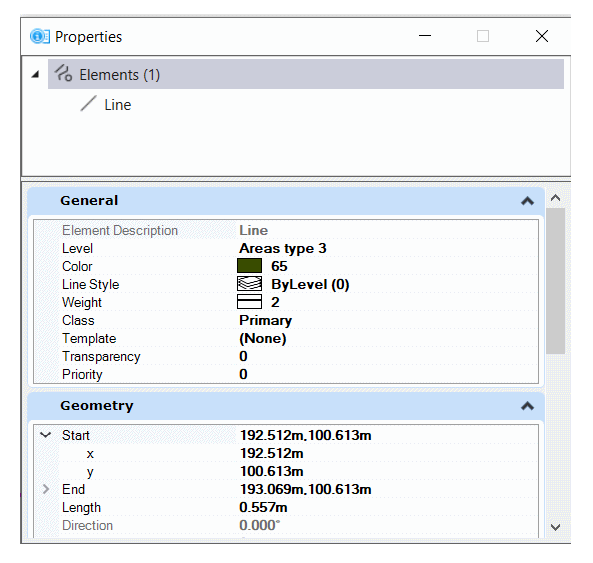Open the Template value (None)
This screenshot has height=563, width=593.
[x=262, y=338]
